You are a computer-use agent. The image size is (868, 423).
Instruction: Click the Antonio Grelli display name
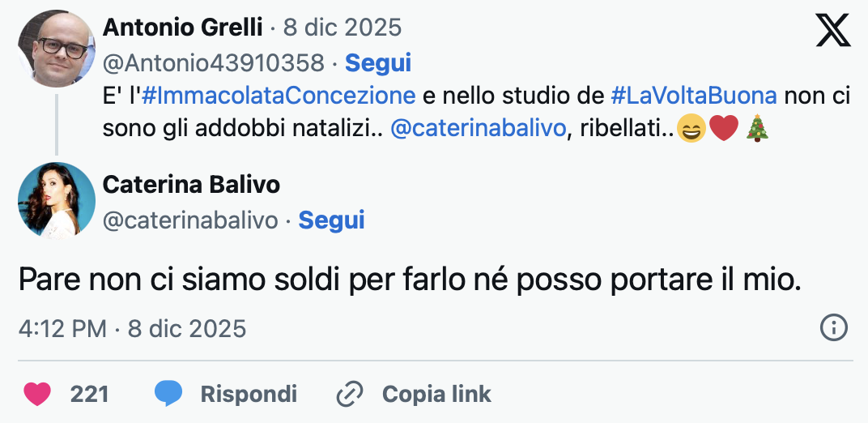coord(183,28)
